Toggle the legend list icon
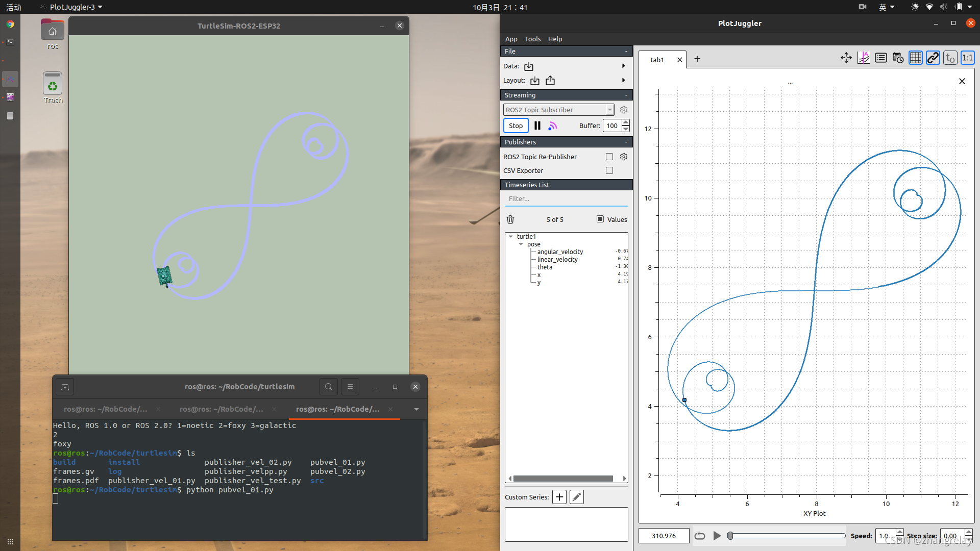This screenshot has height=551, width=980. click(x=880, y=58)
